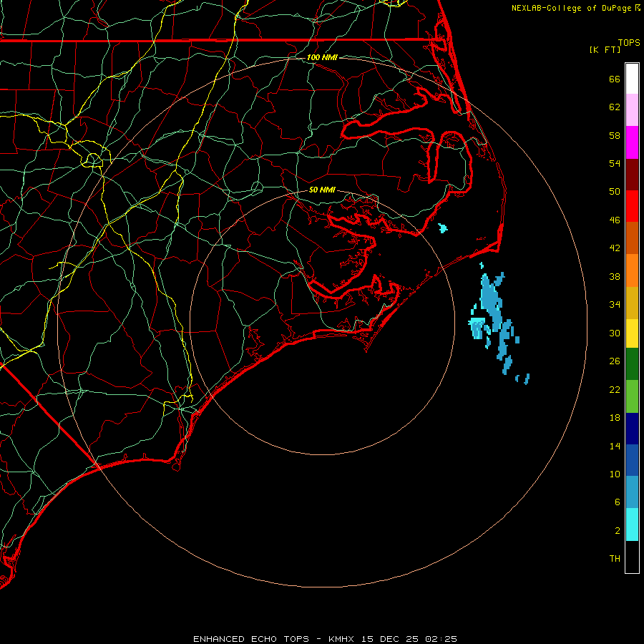644x644 pixels.
Task: Click the 66 legend value
Action: tap(615, 79)
